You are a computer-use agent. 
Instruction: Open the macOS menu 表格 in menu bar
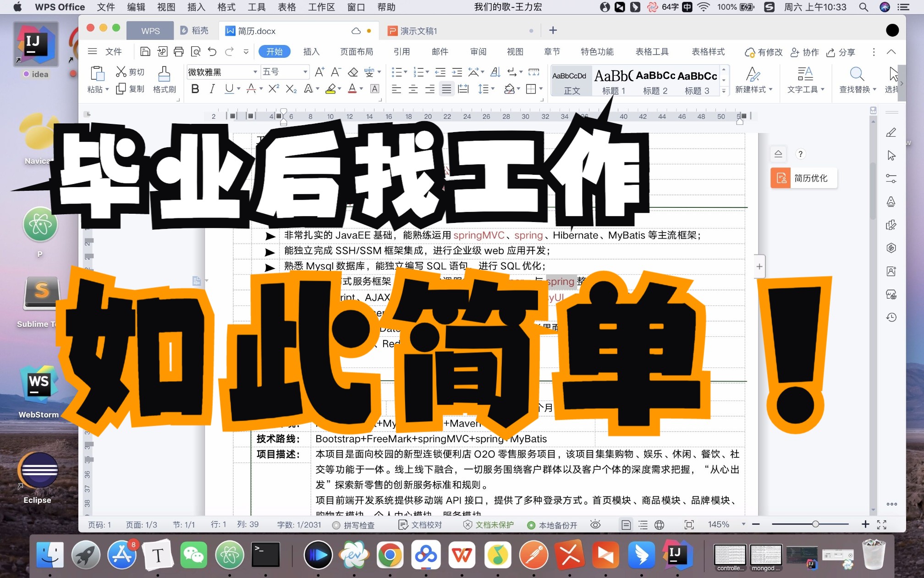point(287,7)
